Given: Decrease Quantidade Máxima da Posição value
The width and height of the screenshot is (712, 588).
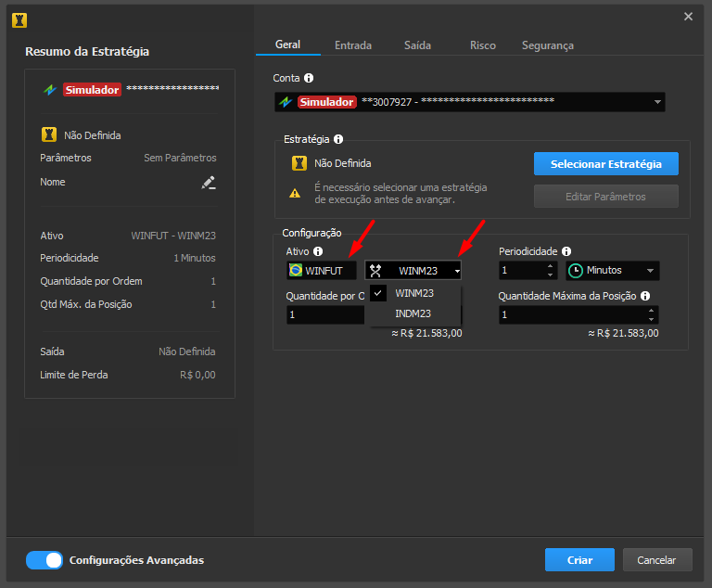Looking at the screenshot, I should pos(651,319).
